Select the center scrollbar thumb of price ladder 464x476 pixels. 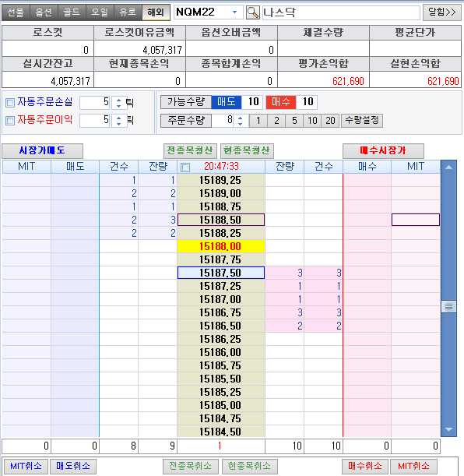(x=448, y=307)
